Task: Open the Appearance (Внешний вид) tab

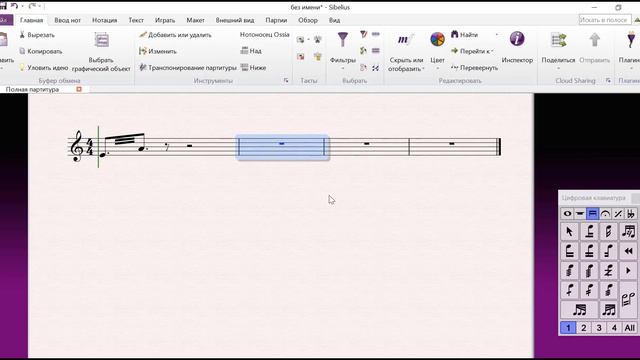Action: click(235, 20)
